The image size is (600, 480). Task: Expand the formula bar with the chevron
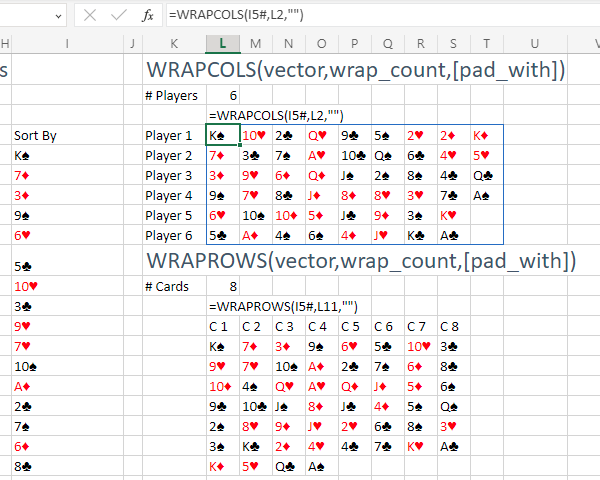(590, 16)
